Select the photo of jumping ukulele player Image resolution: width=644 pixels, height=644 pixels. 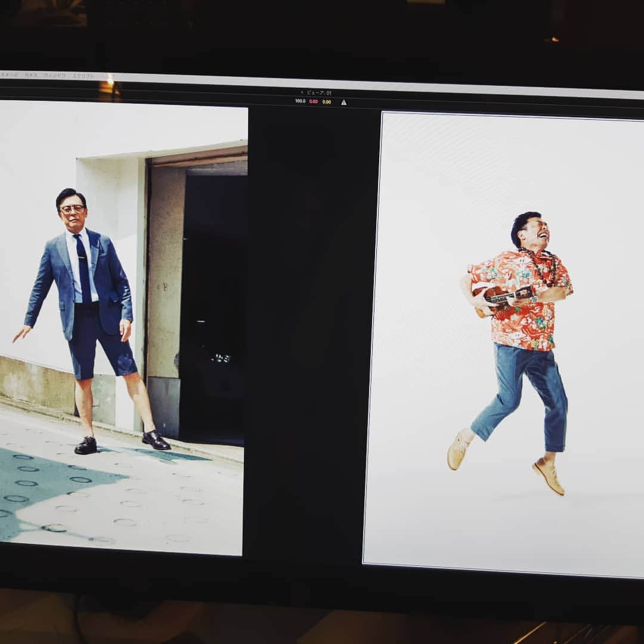[x=503, y=344]
